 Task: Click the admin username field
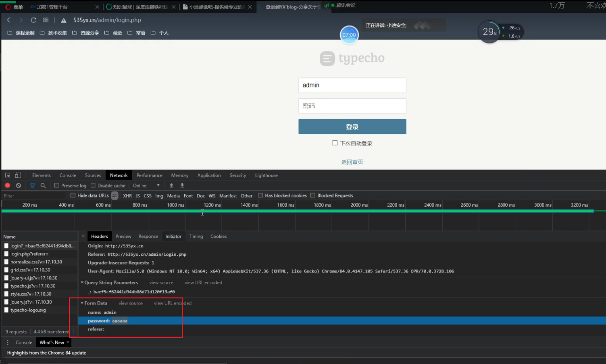352,85
